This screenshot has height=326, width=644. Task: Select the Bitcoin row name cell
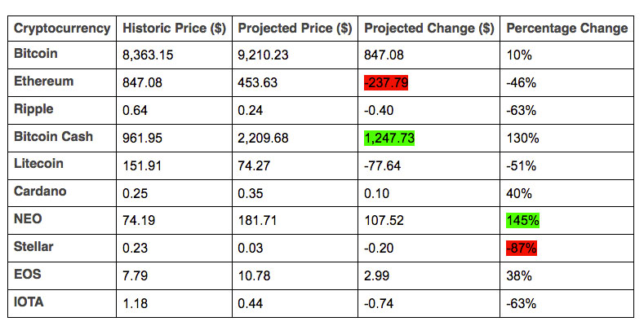[x=35, y=54]
